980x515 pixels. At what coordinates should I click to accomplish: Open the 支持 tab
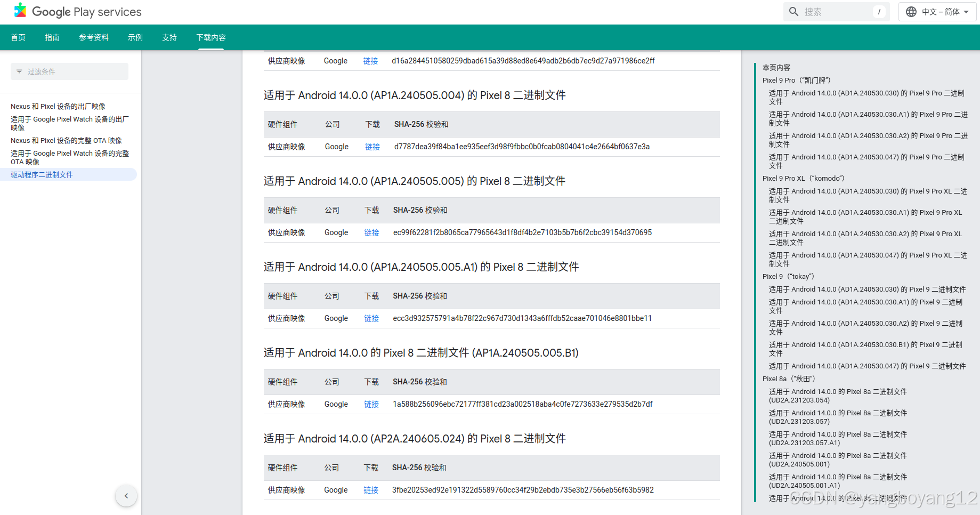click(169, 37)
